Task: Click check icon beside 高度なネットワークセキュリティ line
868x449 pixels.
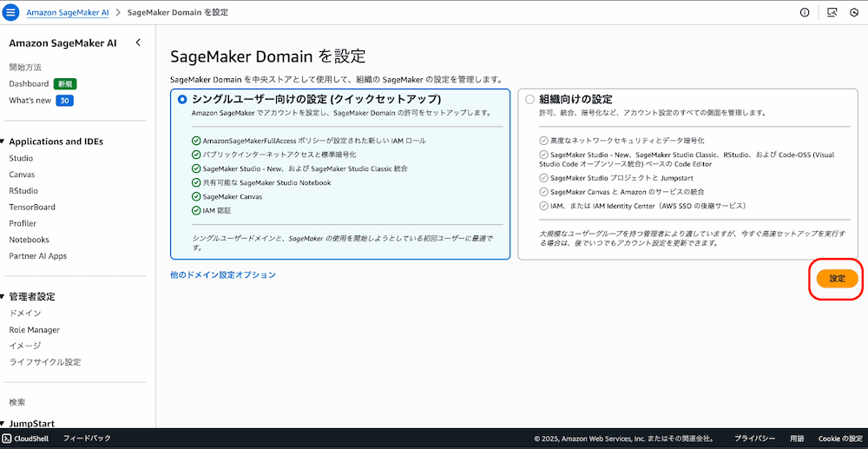Action: 543,142
